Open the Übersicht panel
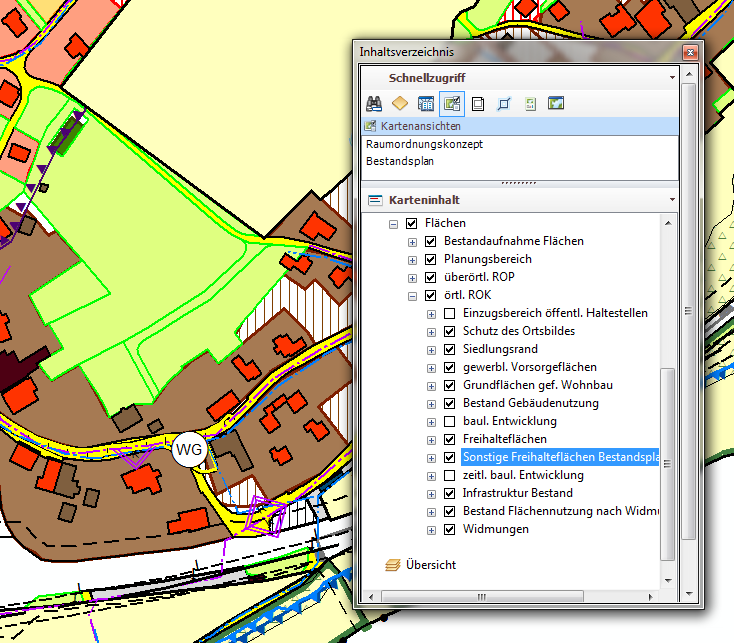The height and width of the screenshot is (643, 734). (430, 565)
